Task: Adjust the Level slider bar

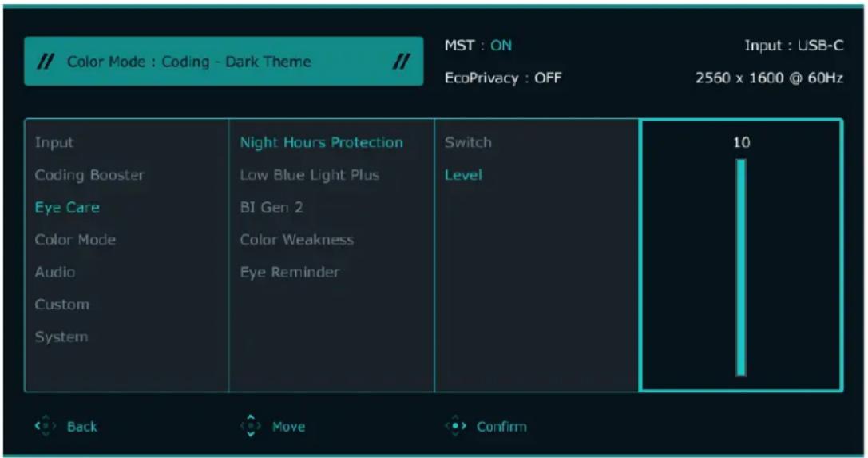Action: 741,268
